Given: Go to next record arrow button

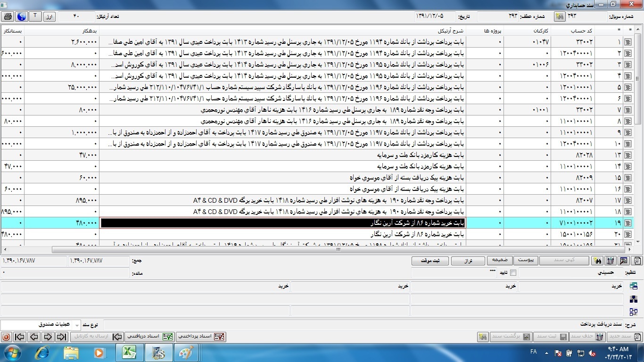Looking at the screenshot, I should click(x=48, y=337).
